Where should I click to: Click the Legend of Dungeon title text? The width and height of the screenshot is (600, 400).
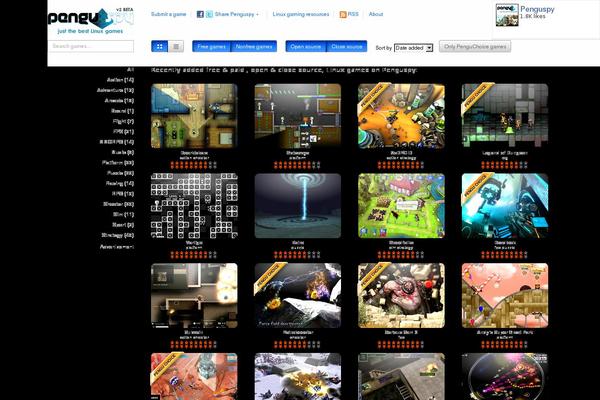pyautogui.click(x=505, y=153)
